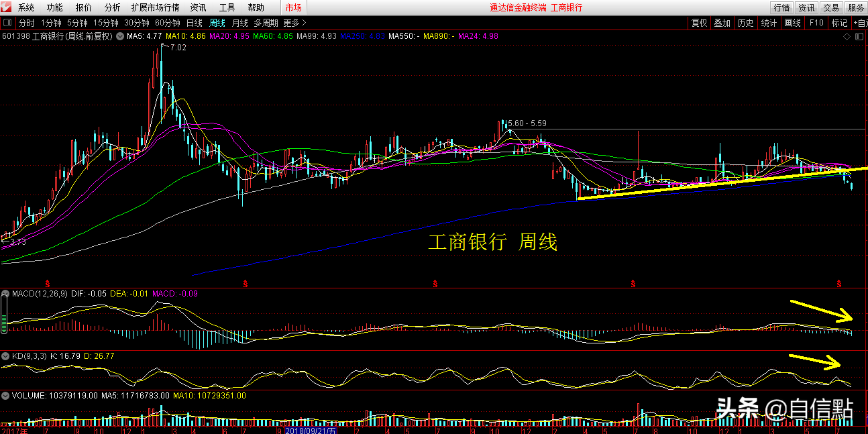Image resolution: width=868 pixels, height=434 pixels.
Task: Click the green MA60: 4.85 label
Action: (x=274, y=36)
